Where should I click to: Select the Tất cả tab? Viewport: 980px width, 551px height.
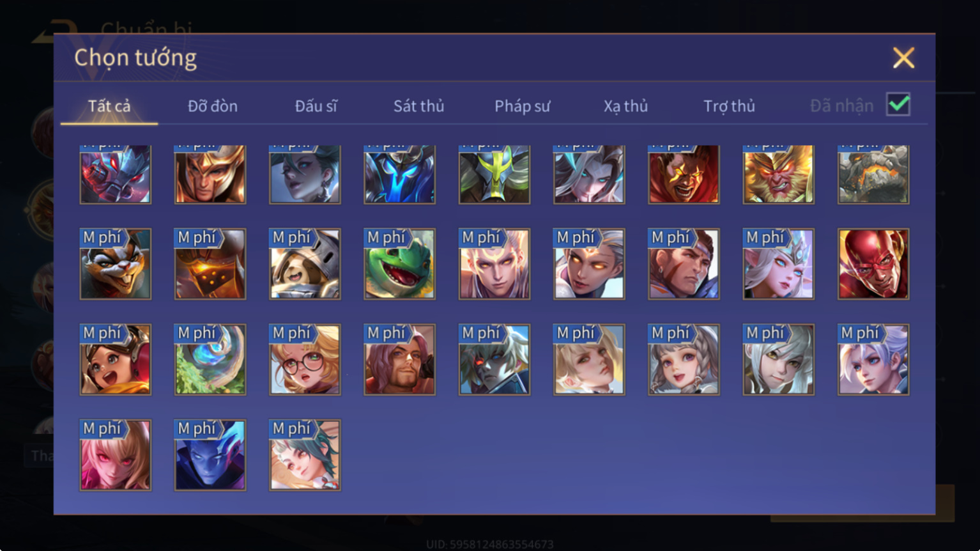point(109,106)
